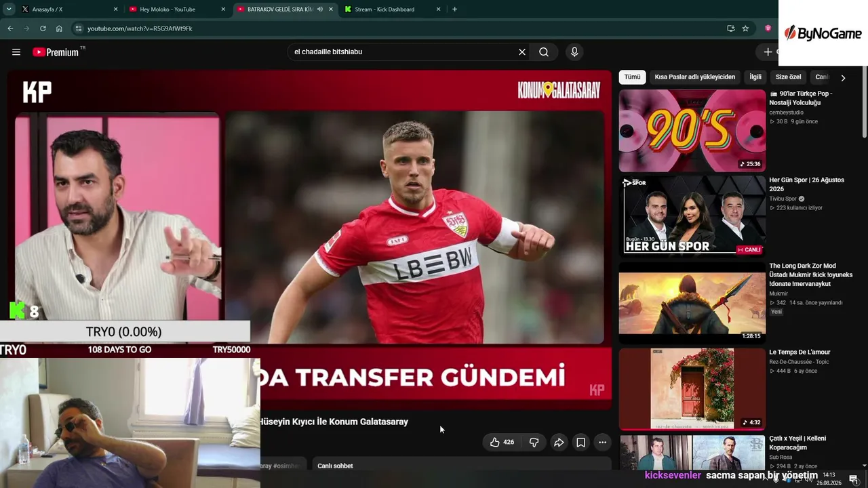Switch to the Hey Moloko - YouTube tab
Image resolution: width=868 pixels, height=488 pixels.
pyautogui.click(x=176, y=9)
